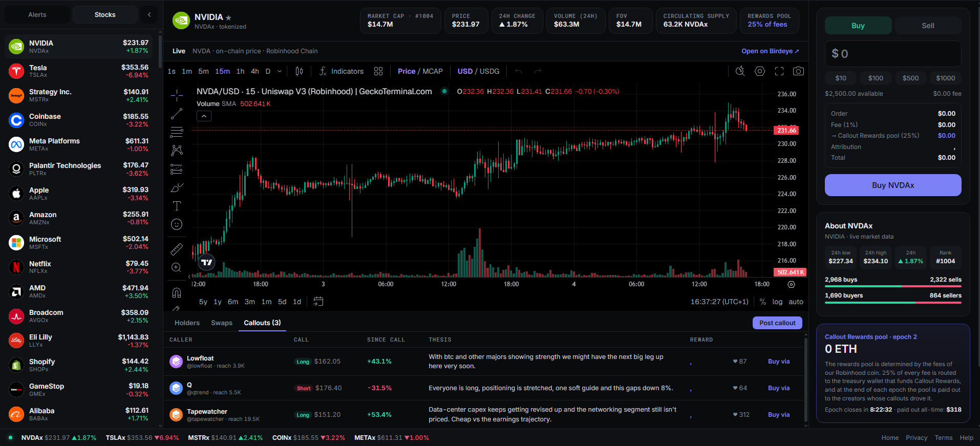The image size is (980, 446).
Task: Open the forecasting and measurement tool
Action: (177, 169)
